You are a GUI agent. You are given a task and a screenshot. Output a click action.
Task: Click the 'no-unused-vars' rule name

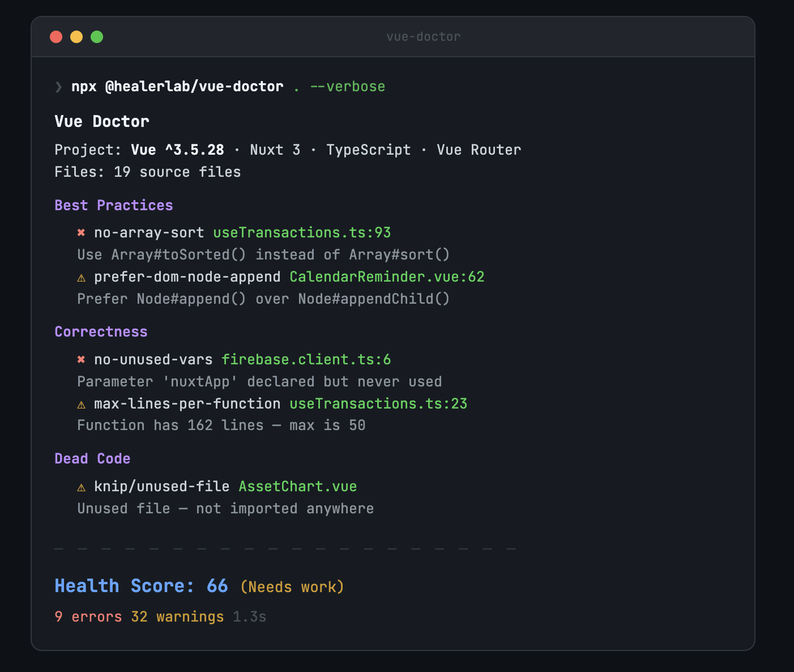[x=153, y=360]
